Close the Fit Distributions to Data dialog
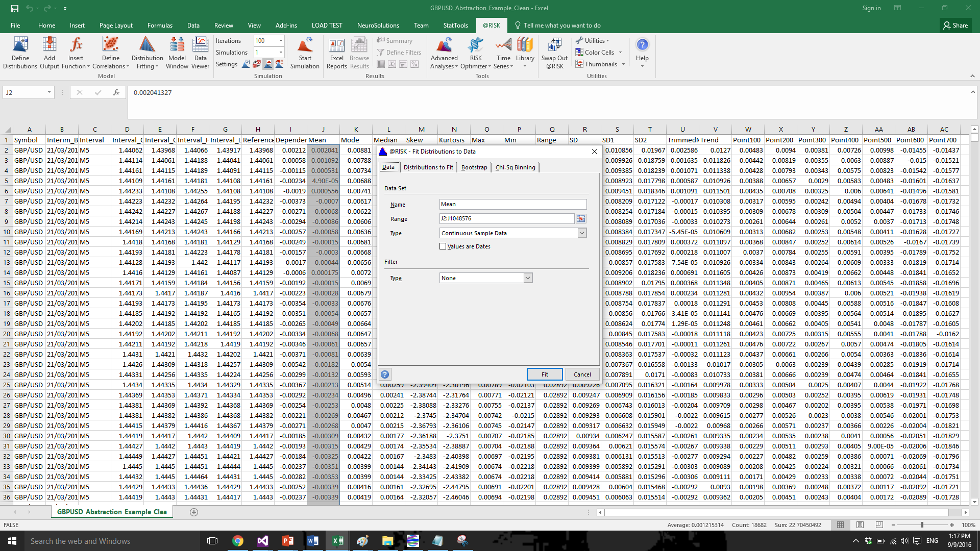The width and height of the screenshot is (980, 551). [594, 152]
